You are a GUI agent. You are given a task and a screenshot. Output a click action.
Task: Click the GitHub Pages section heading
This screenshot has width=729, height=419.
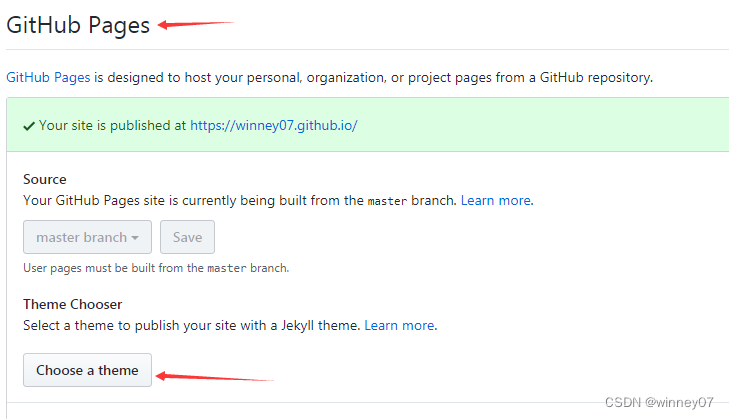pyautogui.click(x=78, y=25)
